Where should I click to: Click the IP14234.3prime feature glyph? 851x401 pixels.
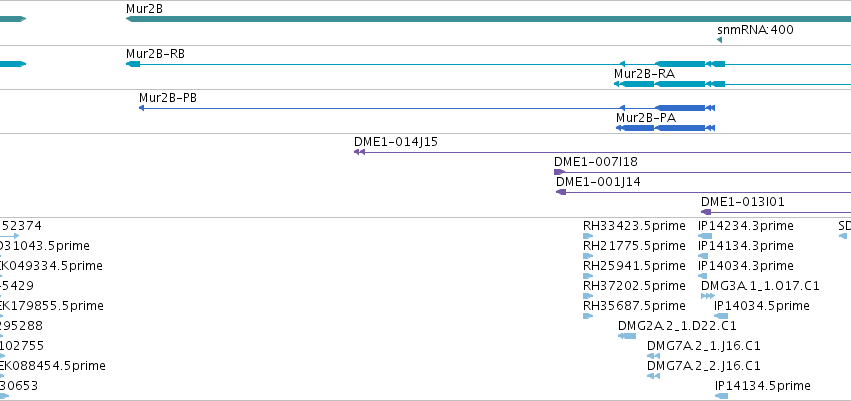pos(705,236)
